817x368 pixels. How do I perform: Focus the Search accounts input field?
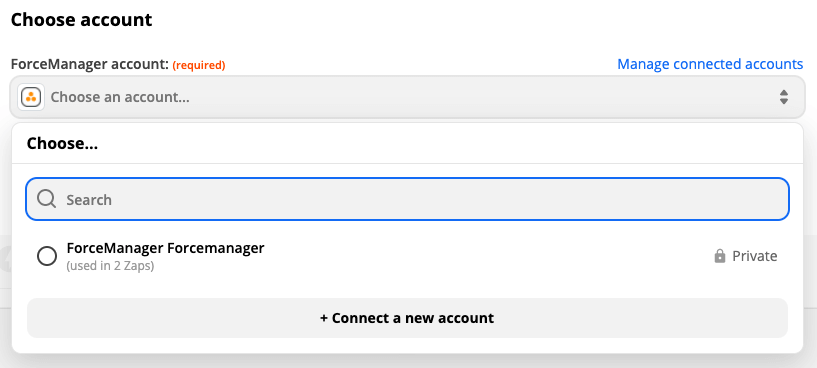(x=407, y=199)
